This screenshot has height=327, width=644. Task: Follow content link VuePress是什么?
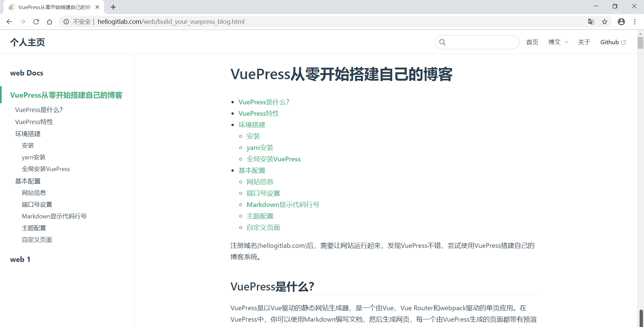coord(264,102)
